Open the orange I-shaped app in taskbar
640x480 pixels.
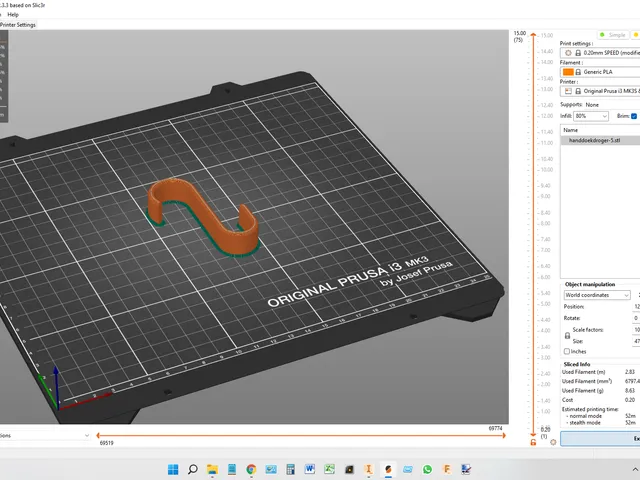(x=369, y=469)
